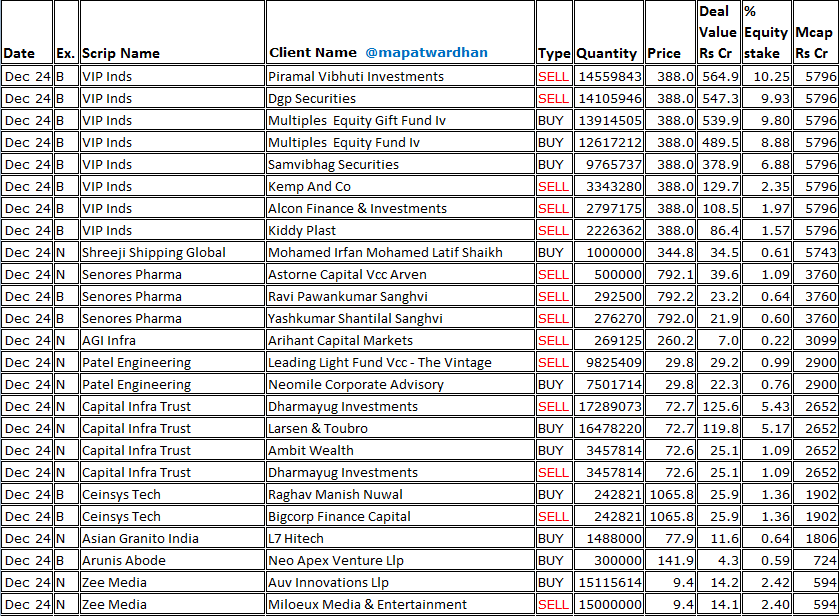Click client L7 Hitech

[x=296, y=538]
